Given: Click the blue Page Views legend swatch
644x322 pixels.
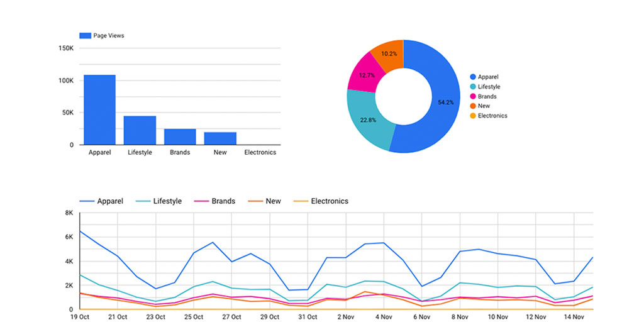Looking at the screenshot, I should [x=85, y=36].
